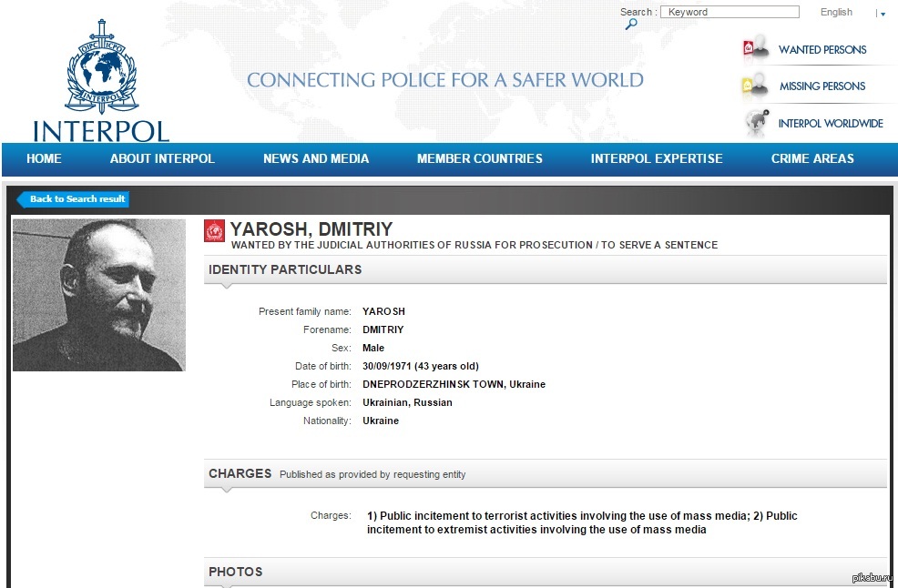Click the forename value DMITRIY
The image size is (898, 588).
[x=383, y=329]
